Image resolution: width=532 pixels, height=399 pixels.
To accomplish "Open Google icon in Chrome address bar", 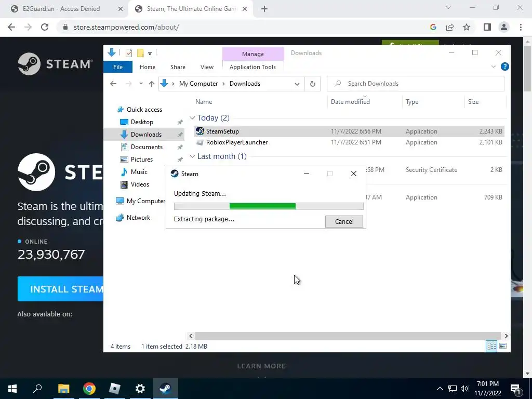I will click(433, 27).
